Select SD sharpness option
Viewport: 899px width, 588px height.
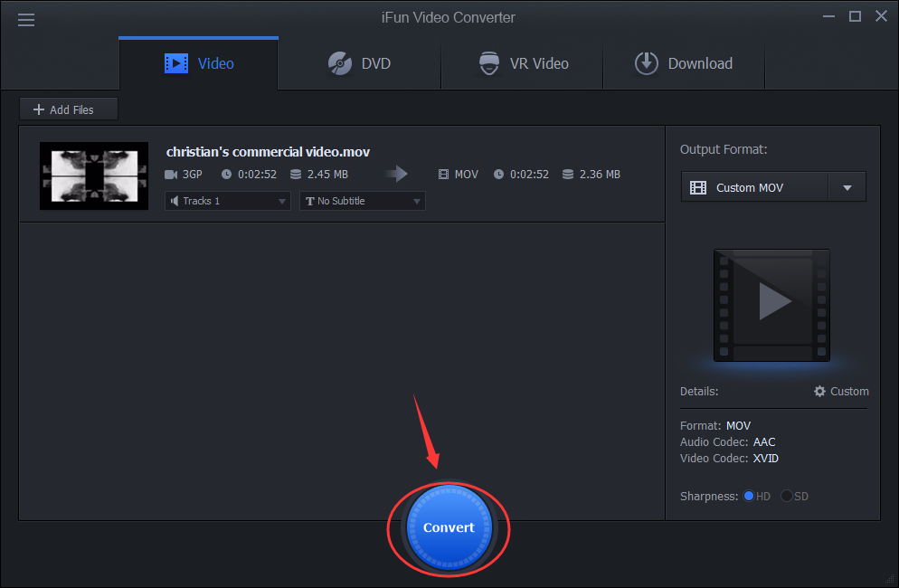coord(787,497)
